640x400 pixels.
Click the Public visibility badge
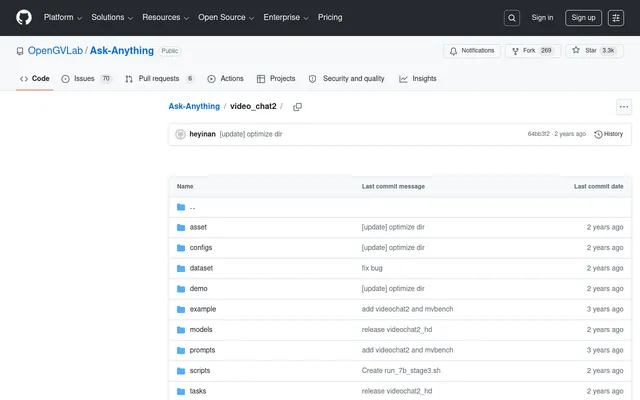click(x=169, y=51)
